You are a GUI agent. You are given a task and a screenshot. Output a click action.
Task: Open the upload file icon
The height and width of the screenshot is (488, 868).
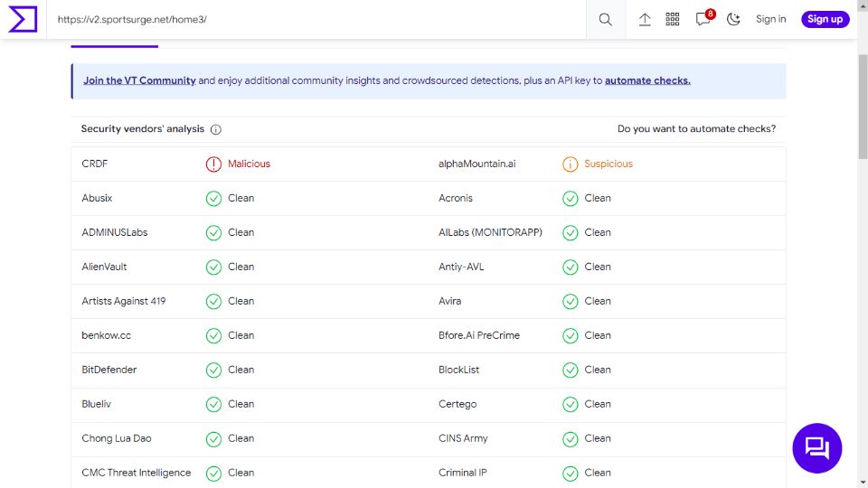[645, 19]
